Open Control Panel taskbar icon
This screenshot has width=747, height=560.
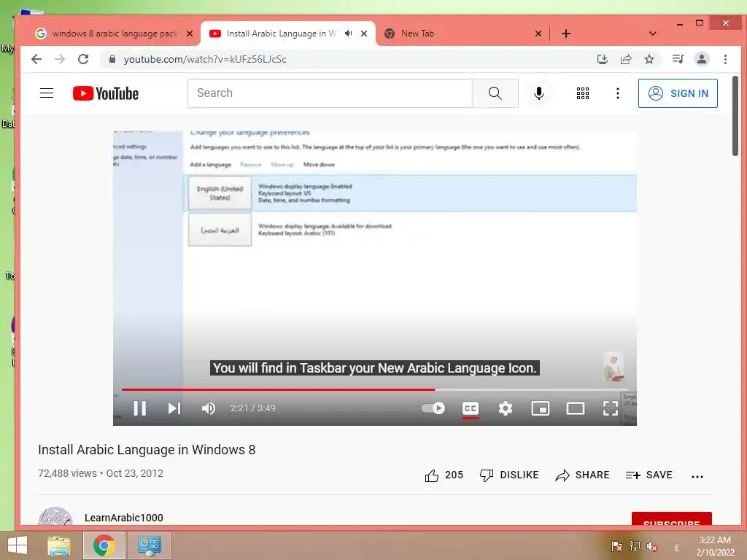(149, 545)
